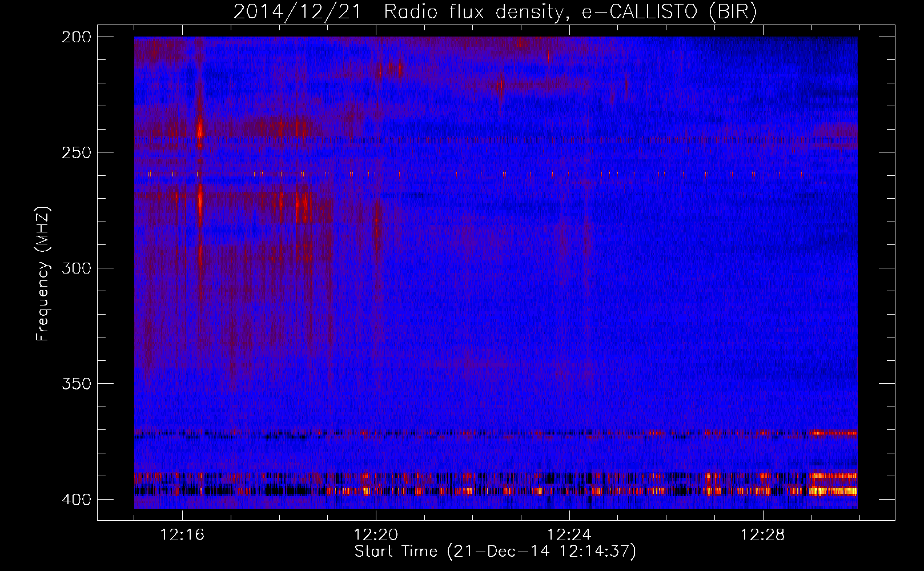Select the 300 frequency tick label

77,268
